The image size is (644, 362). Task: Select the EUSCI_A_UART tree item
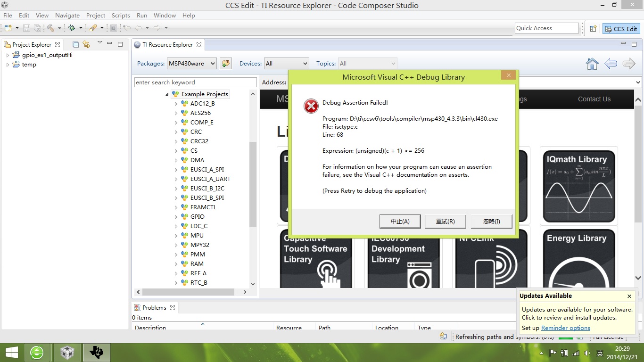click(210, 179)
